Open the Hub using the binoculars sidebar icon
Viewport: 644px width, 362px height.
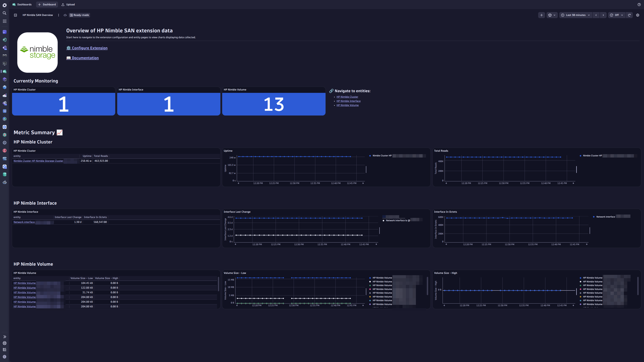coord(5,55)
